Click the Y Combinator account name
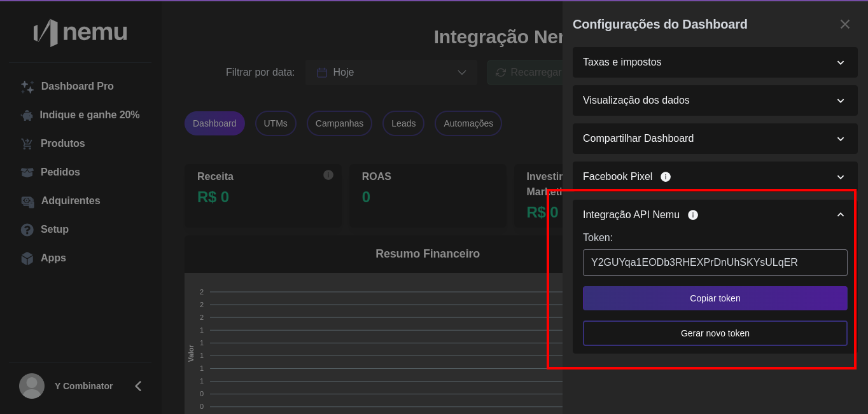 (x=84, y=386)
